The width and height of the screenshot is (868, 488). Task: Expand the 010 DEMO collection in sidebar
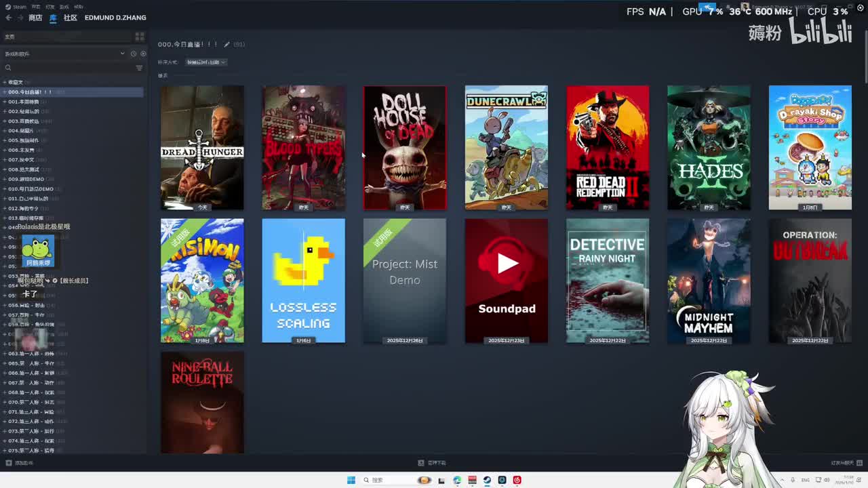pyautogui.click(x=5, y=189)
